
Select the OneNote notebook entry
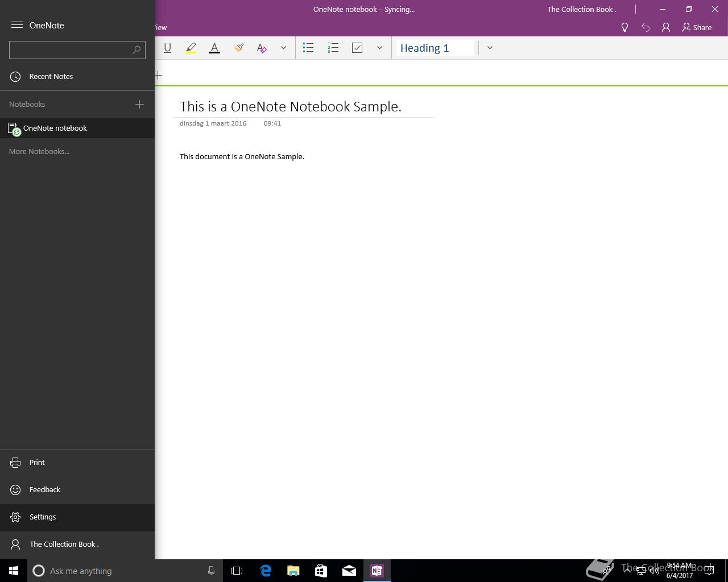[77, 128]
